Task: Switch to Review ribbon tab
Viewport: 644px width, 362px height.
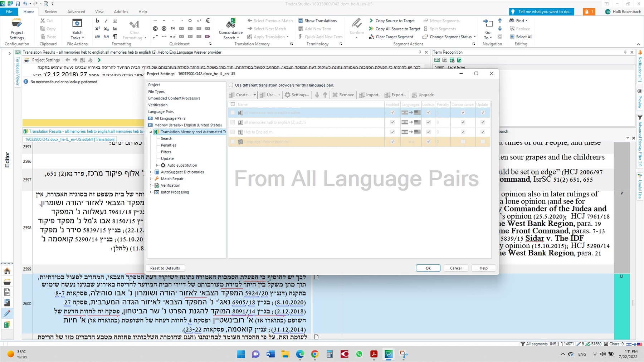Action: point(50,12)
